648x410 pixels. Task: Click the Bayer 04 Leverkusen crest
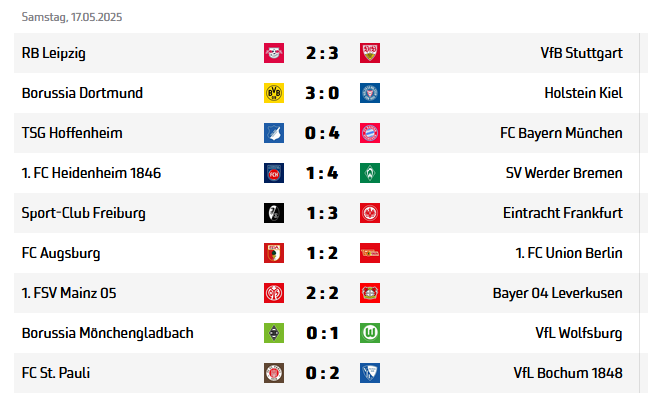coord(370,293)
